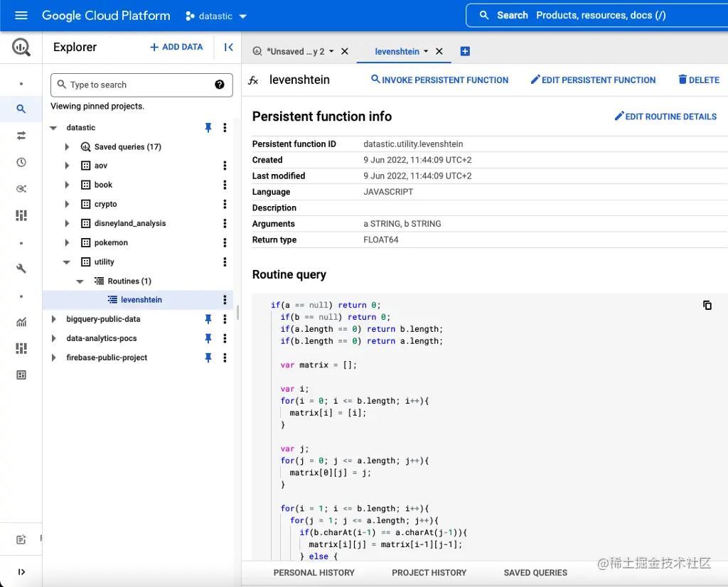
Task: Unpin the data-analytics-pocs project
Action: pos(208,338)
